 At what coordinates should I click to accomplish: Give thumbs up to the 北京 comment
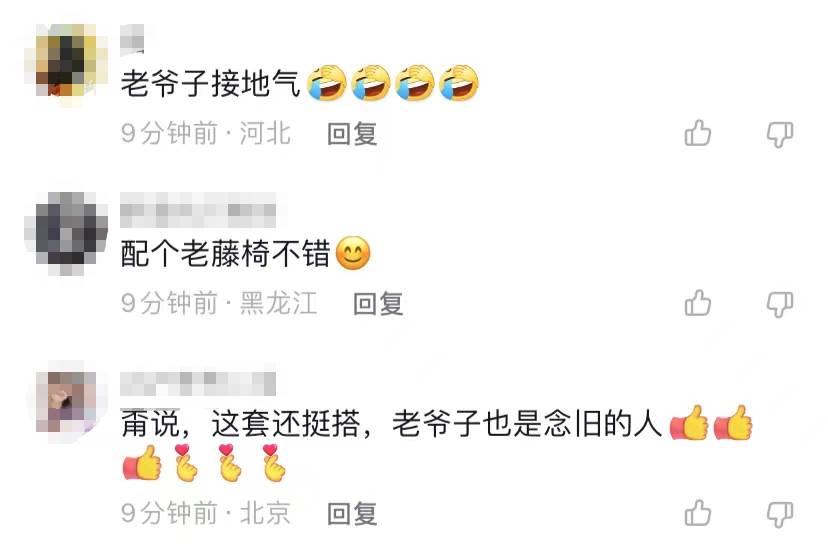tap(698, 513)
